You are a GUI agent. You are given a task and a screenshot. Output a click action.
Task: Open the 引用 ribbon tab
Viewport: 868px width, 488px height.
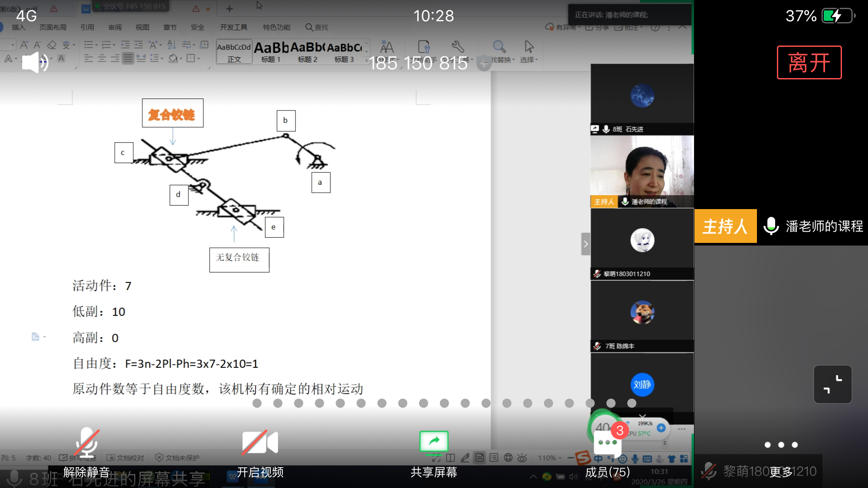pyautogui.click(x=87, y=27)
